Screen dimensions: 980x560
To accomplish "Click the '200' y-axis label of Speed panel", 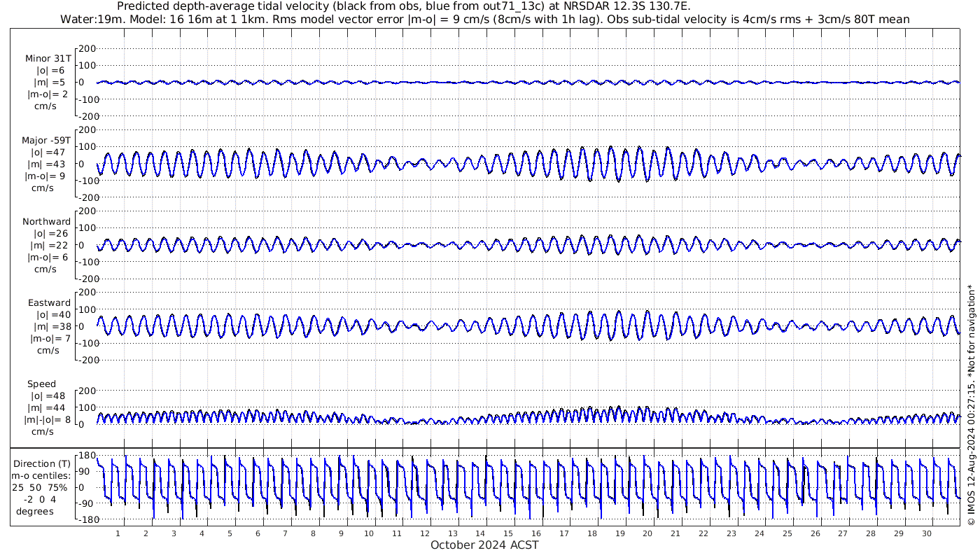I will 87,390.
